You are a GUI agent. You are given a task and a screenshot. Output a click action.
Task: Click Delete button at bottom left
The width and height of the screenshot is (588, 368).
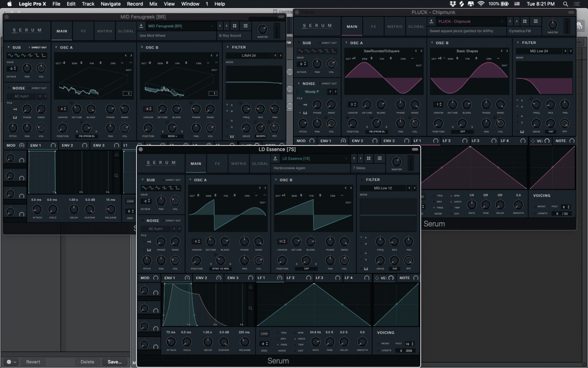(87, 362)
